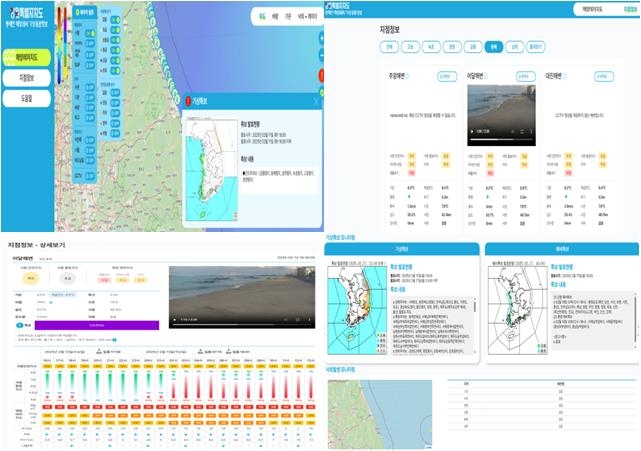Click the red warning icon in 기상특보 popup header
The width and height of the screenshot is (641, 451).
click(x=188, y=101)
